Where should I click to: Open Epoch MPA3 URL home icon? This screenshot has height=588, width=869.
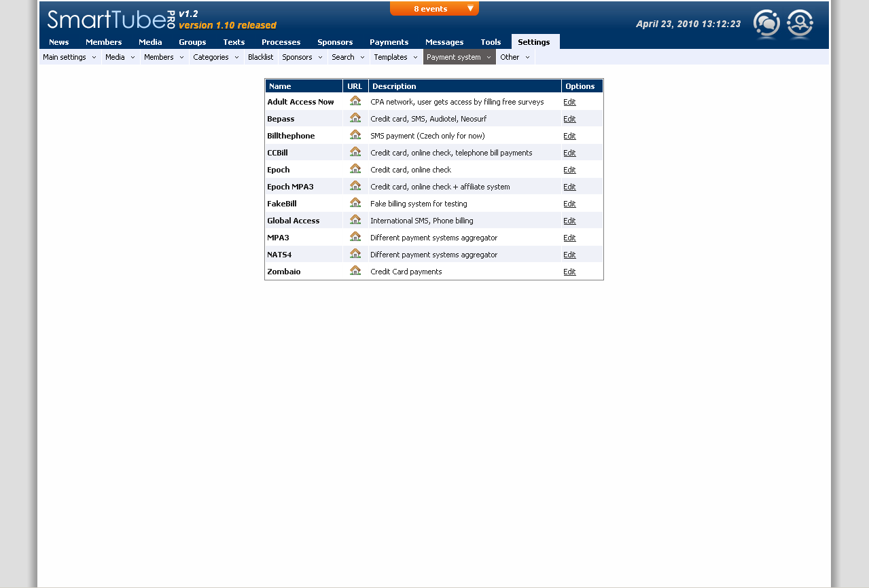(x=355, y=185)
